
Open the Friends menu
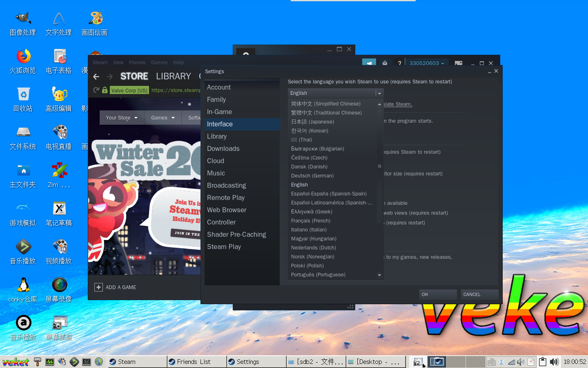(x=137, y=63)
